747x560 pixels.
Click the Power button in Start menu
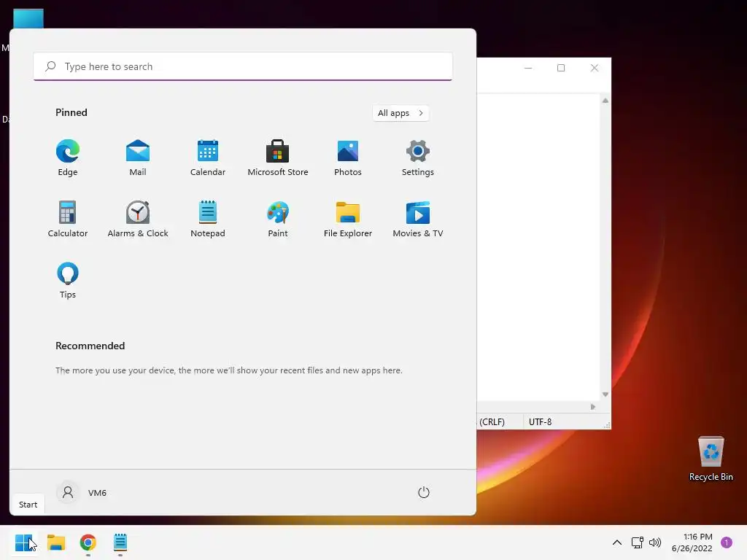point(424,492)
